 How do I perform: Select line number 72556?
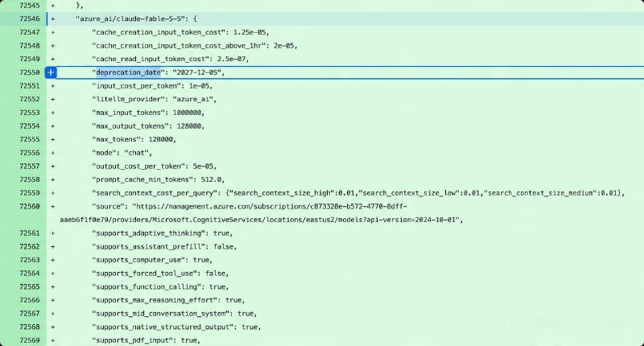(x=30, y=153)
